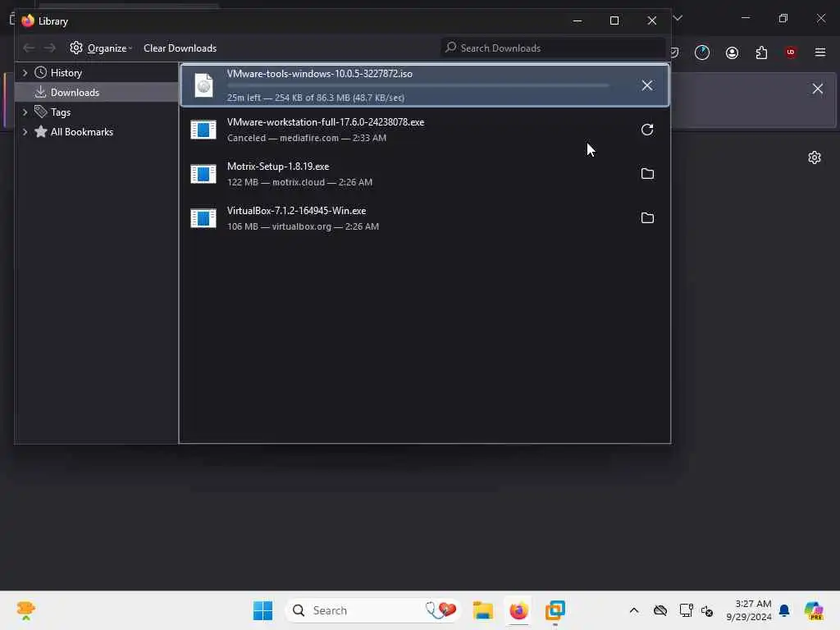
Task: Open Extensions puzzle icon in Firefox toolbar
Action: pos(761,52)
